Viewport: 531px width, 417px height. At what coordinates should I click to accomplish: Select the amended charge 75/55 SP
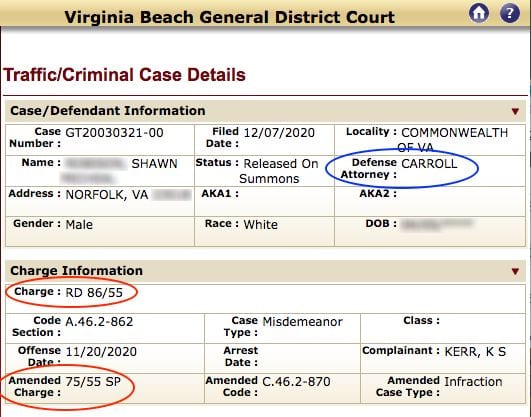tap(93, 382)
